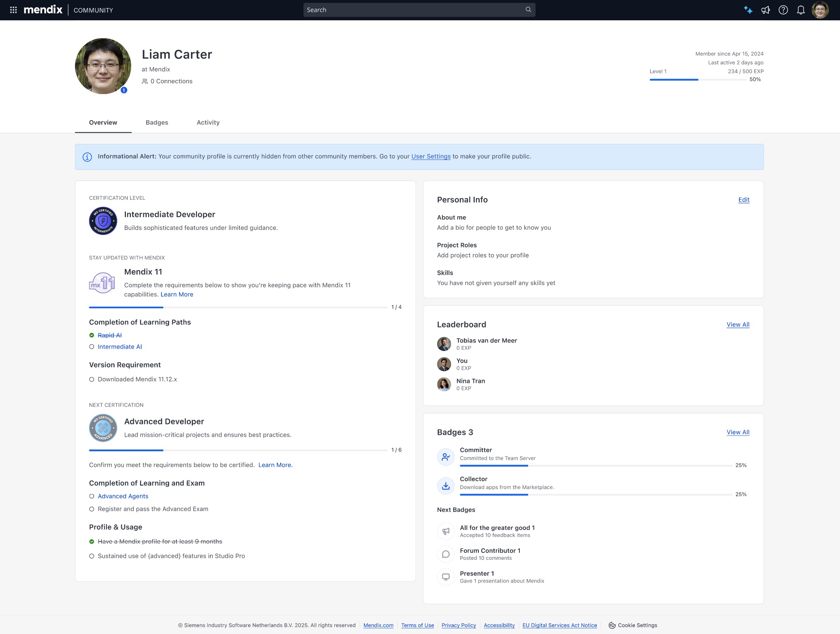Switch to the Overview tab

click(x=103, y=123)
